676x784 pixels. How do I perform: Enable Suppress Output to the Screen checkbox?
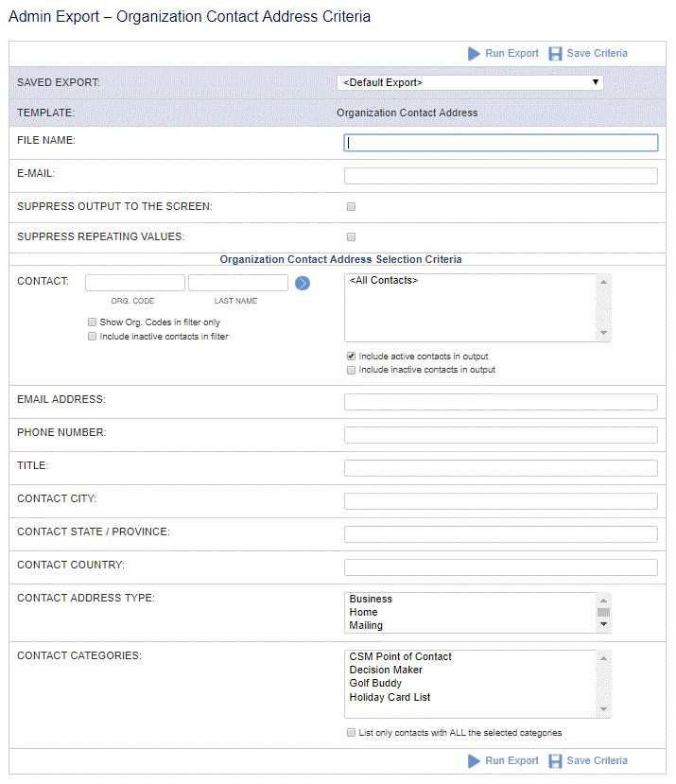(351, 206)
